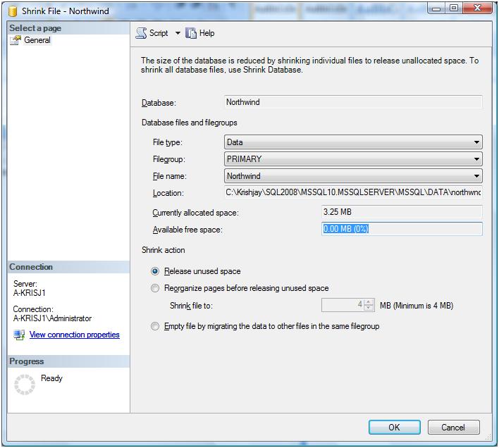The image size is (499, 448).
Task: Click the Select a page header
Action: 68,28
